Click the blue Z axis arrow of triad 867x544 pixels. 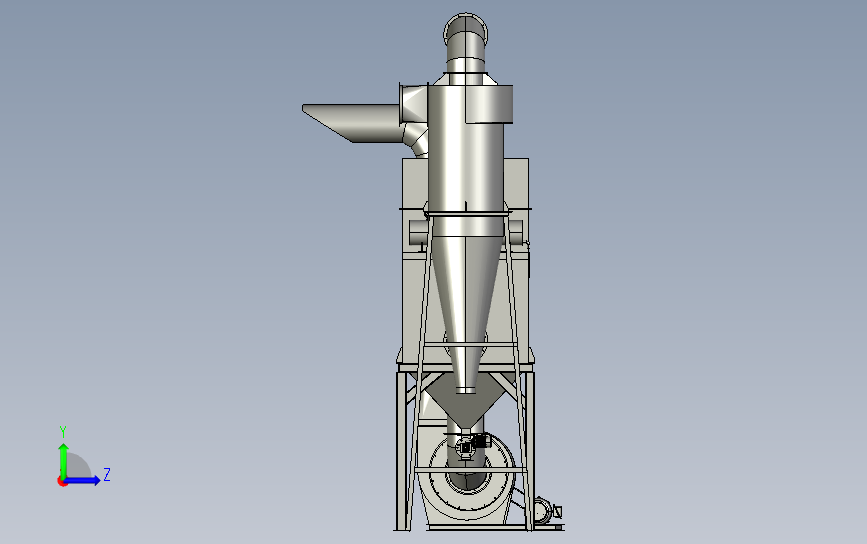point(83,480)
